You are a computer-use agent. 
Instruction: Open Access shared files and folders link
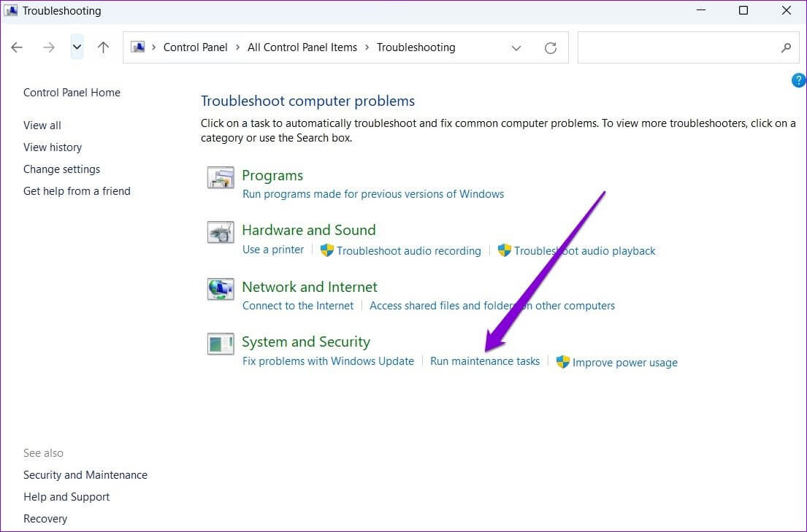tap(492, 306)
